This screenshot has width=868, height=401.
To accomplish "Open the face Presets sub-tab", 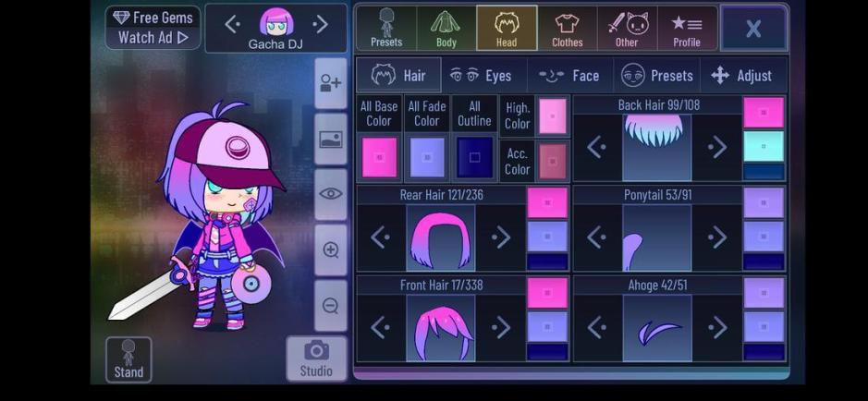I will pos(657,75).
